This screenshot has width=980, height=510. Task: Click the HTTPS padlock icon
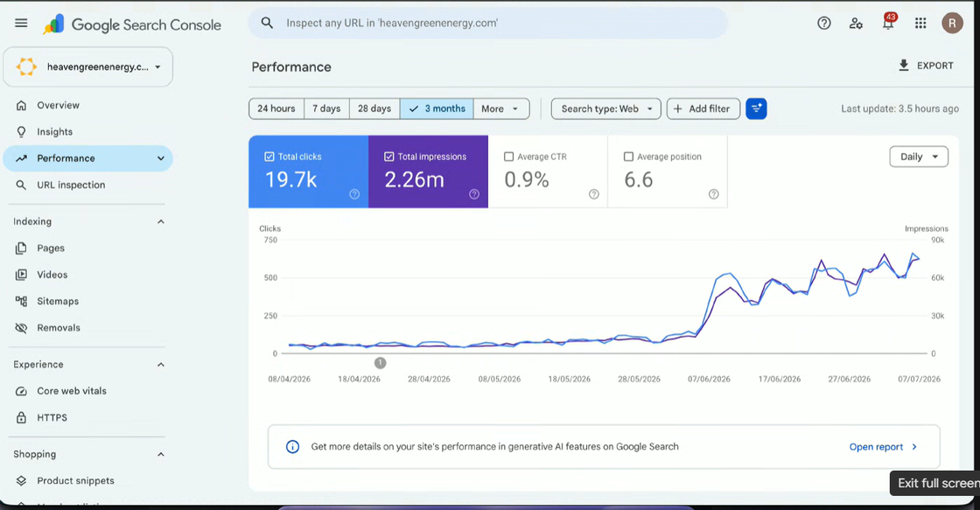tap(21, 417)
